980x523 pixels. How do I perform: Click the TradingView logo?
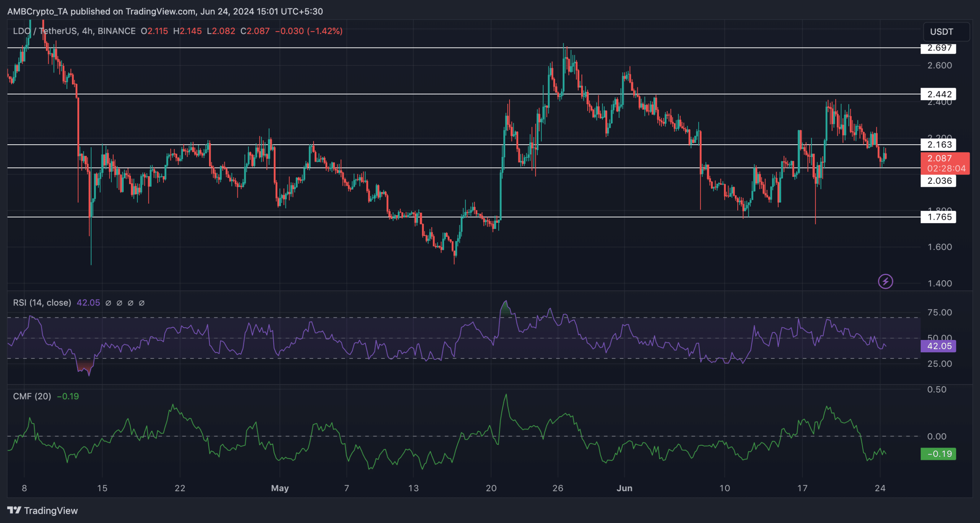42,510
